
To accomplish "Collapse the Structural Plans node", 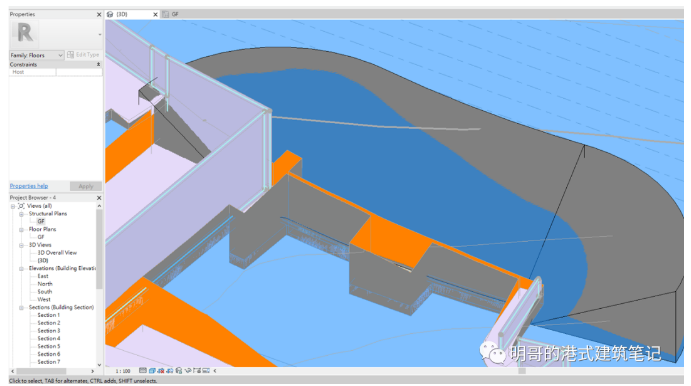I will pyautogui.click(x=21, y=214).
